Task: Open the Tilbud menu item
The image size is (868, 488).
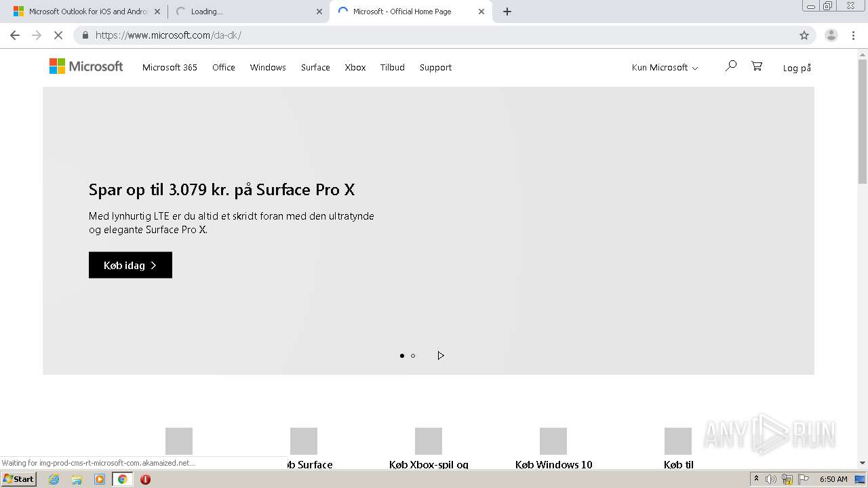Action: [x=393, y=67]
